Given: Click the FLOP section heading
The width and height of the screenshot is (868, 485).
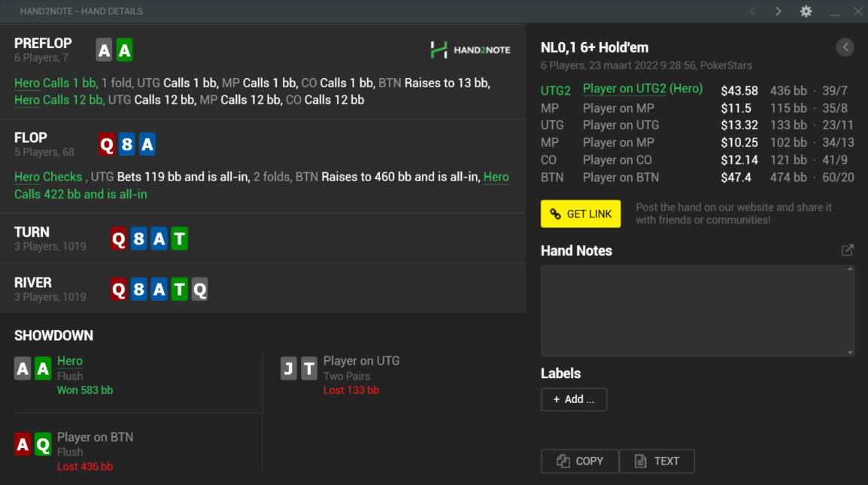Looking at the screenshot, I should [x=31, y=138].
